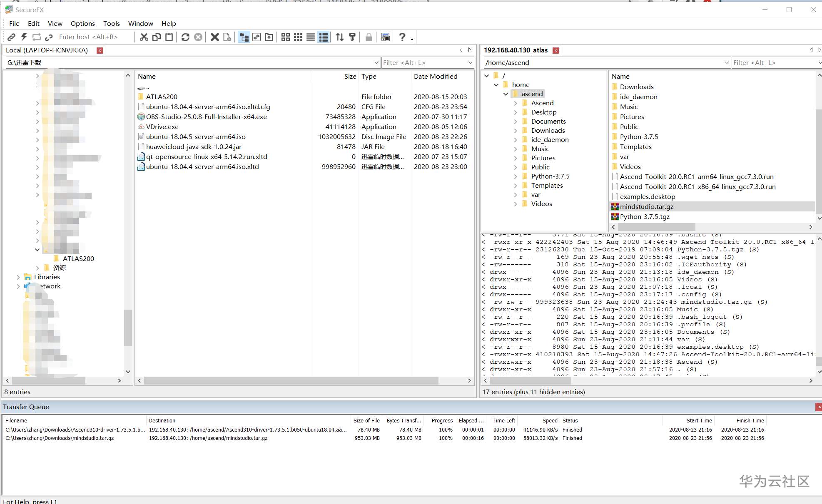The height and width of the screenshot is (504, 822).
Task: Click the Paste clipboard toolbar icon
Action: pos(169,37)
